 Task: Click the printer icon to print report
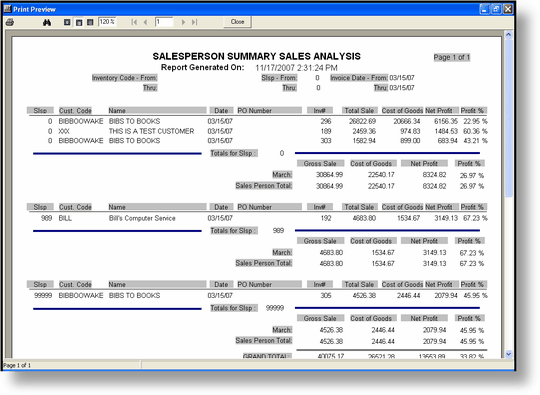point(10,22)
